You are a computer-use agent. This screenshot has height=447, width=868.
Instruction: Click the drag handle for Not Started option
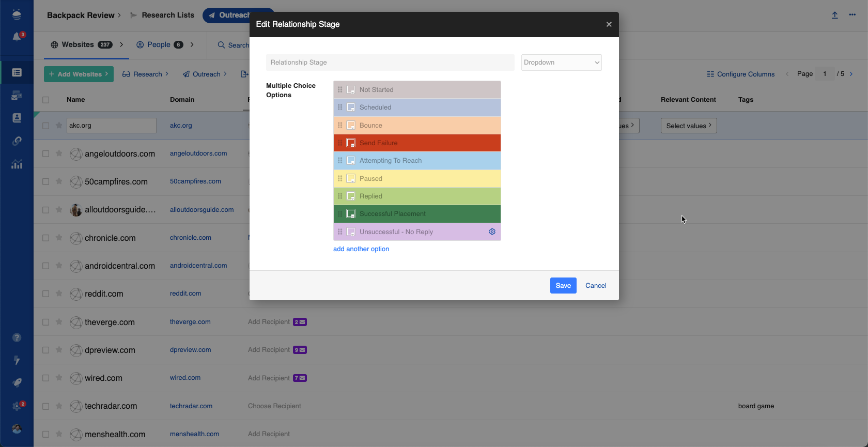[x=340, y=90]
